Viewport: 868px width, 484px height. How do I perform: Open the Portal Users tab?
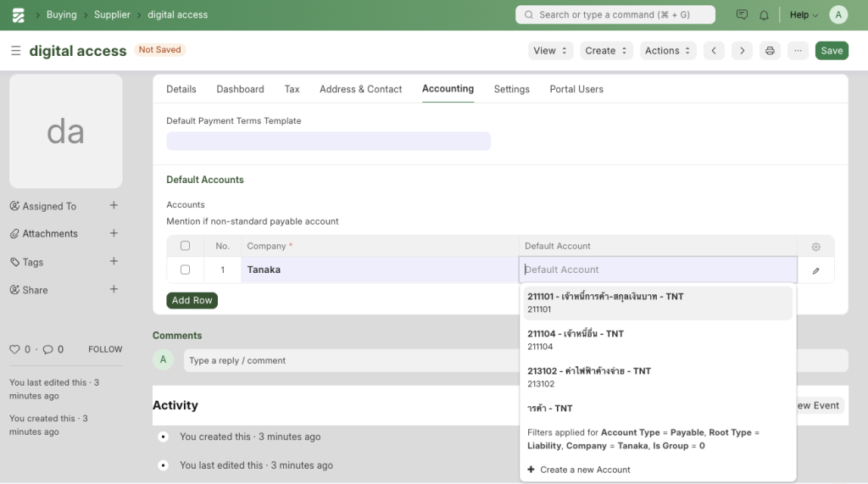[576, 89]
